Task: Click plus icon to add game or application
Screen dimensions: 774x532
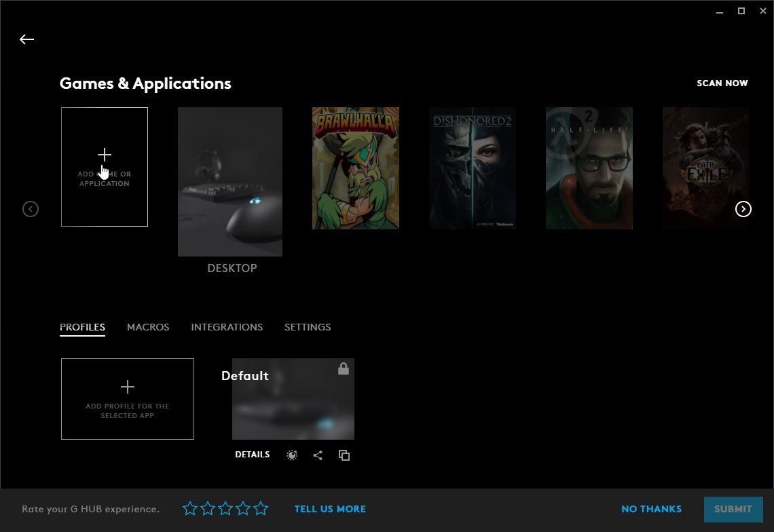Action: pyautogui.click(x=105, y=155)
